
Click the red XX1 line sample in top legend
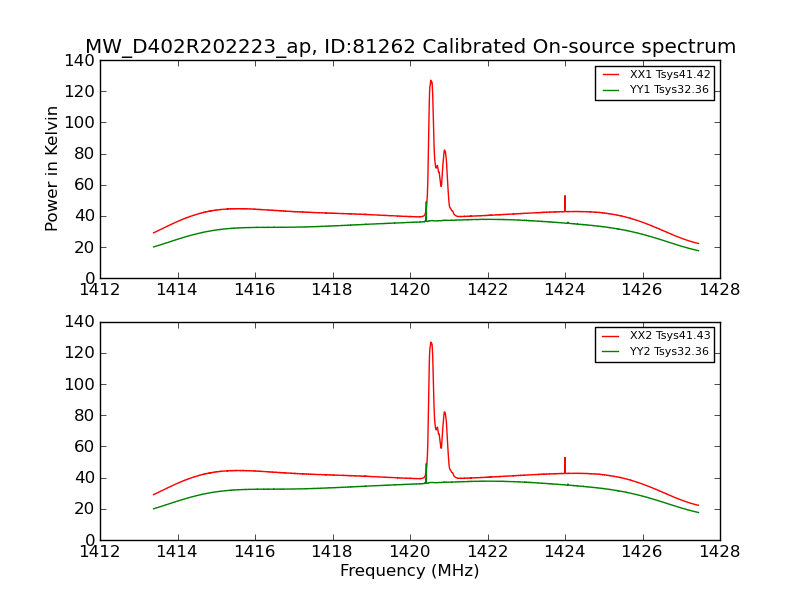[x=611, y=74]
